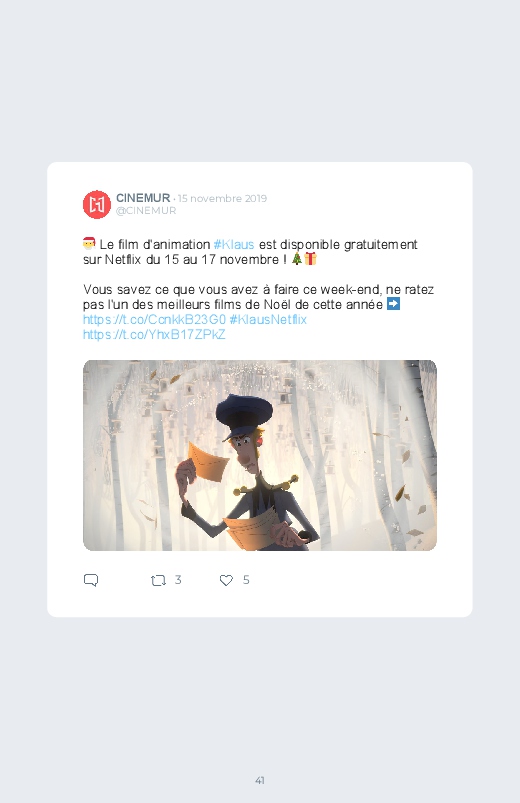Image resolution: width=520 pixels, height=803 pixels.
Task: Follow the t.co/CcnkkB23G0 link
Action: click(154, 320)
